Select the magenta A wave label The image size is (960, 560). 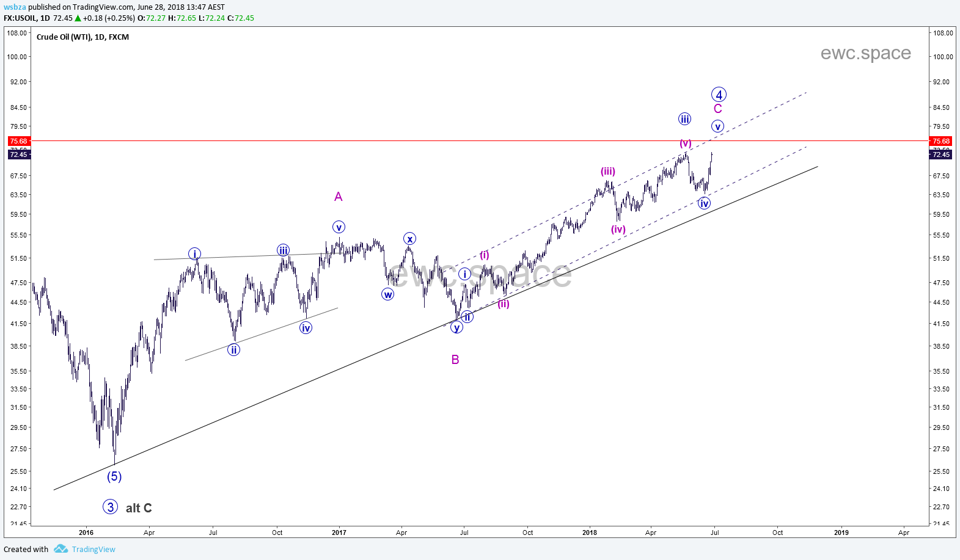[338, 197]
